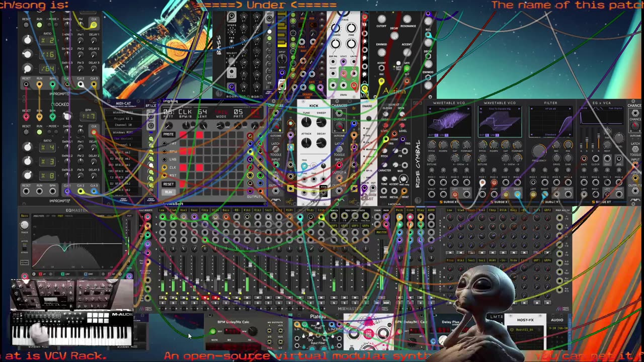Viewport: 644px width, 362px height.
Task: Click the BPM display reading 117
Action: coord(89,117)
